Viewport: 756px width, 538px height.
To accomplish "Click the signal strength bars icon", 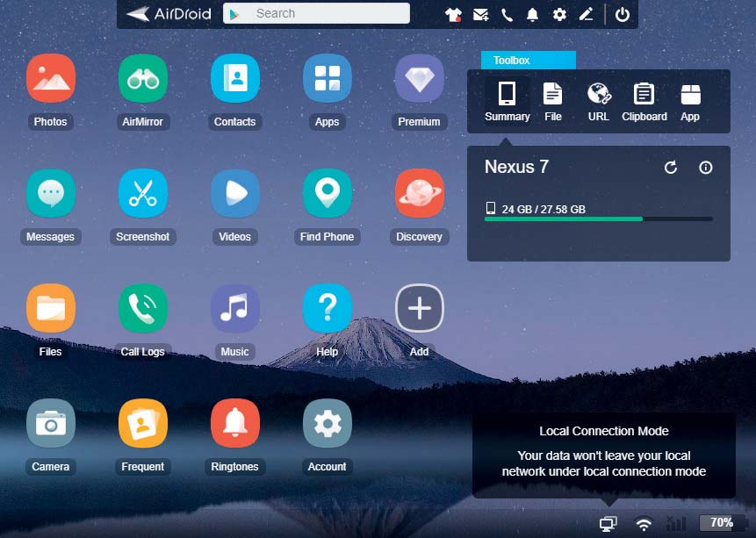I will (676, 524).
